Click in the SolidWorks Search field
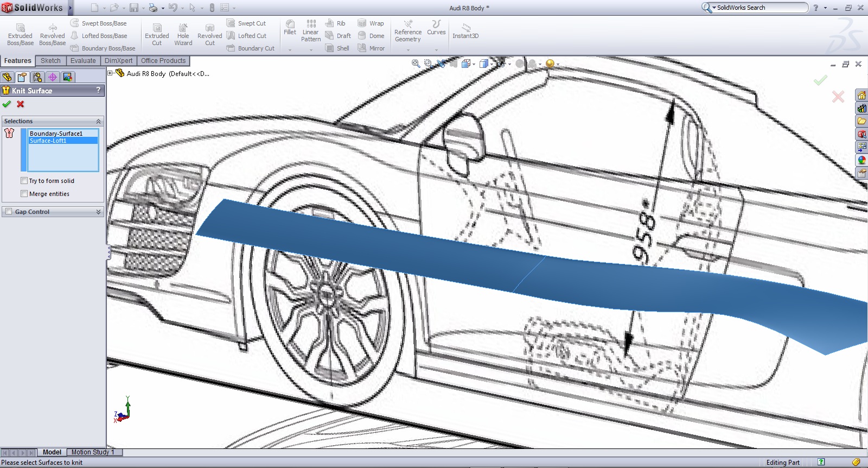This screenshot has width=868, height=468. [759, 8]
